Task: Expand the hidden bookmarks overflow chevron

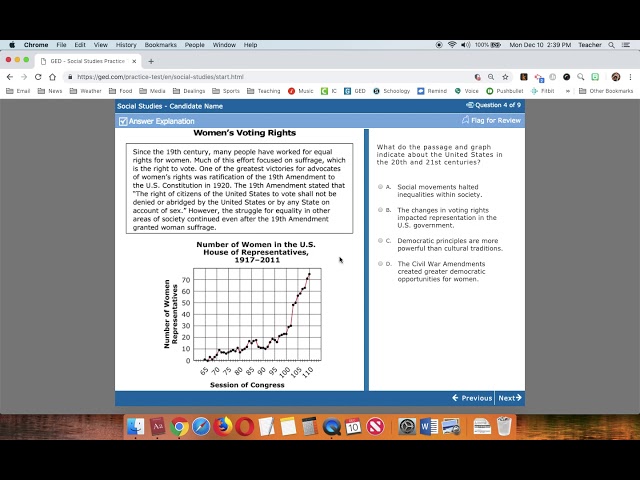Action: (567, 91)
